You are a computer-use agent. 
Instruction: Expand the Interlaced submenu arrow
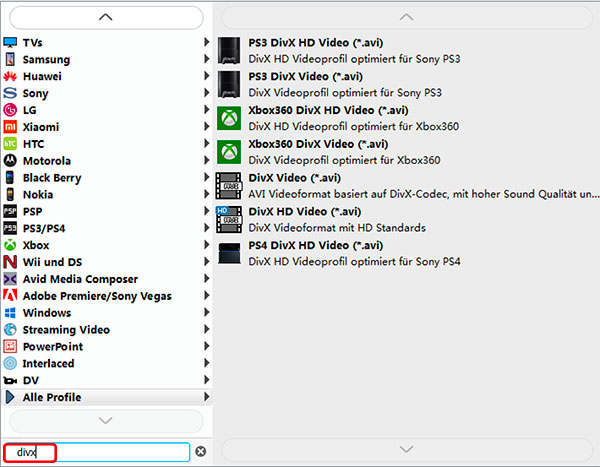206,363
